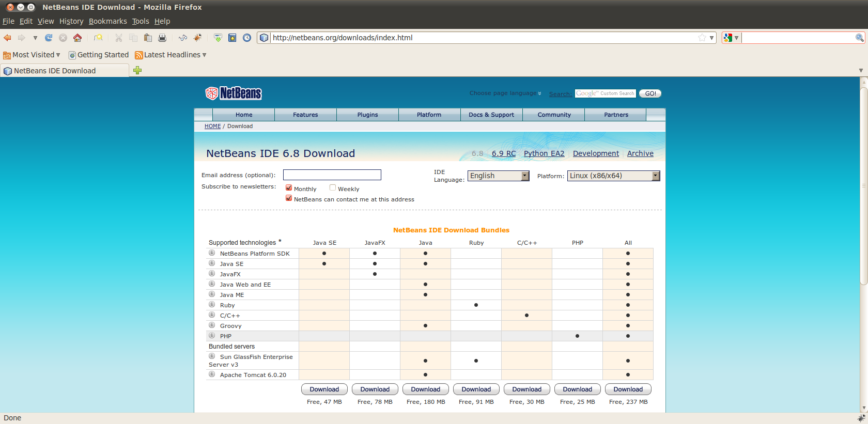
Task: Follow the Python EA2 link
Action: pos(544,153)
